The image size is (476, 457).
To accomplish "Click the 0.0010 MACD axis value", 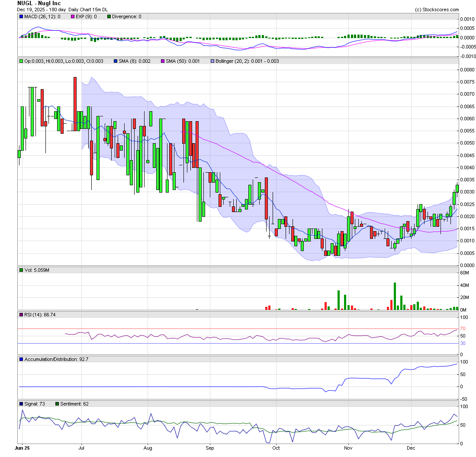I will pyautogui.click(x=467, y=19).
